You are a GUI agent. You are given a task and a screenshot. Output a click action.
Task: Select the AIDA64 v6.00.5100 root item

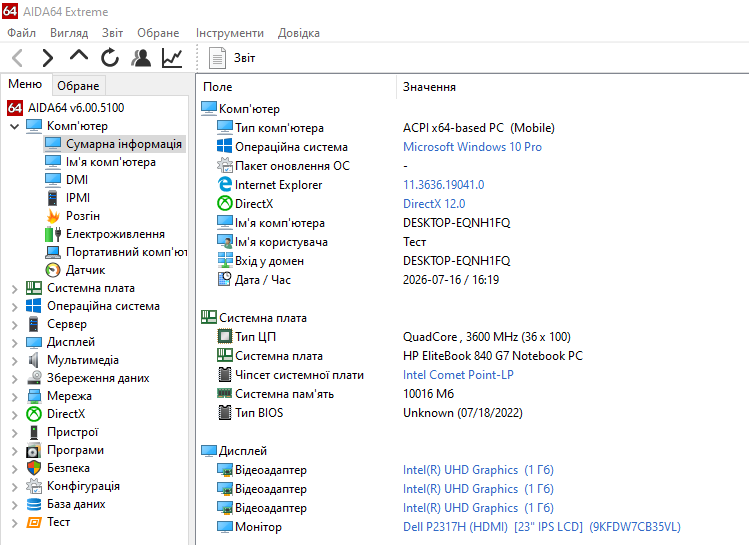[x=76, y=107]
